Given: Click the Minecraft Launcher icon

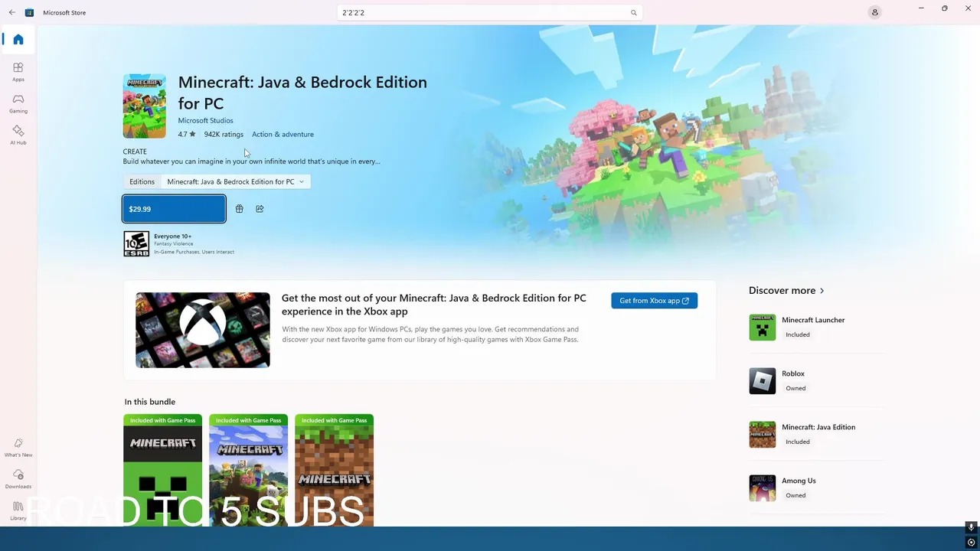Looking at the screenshot, I should (762, 328).
